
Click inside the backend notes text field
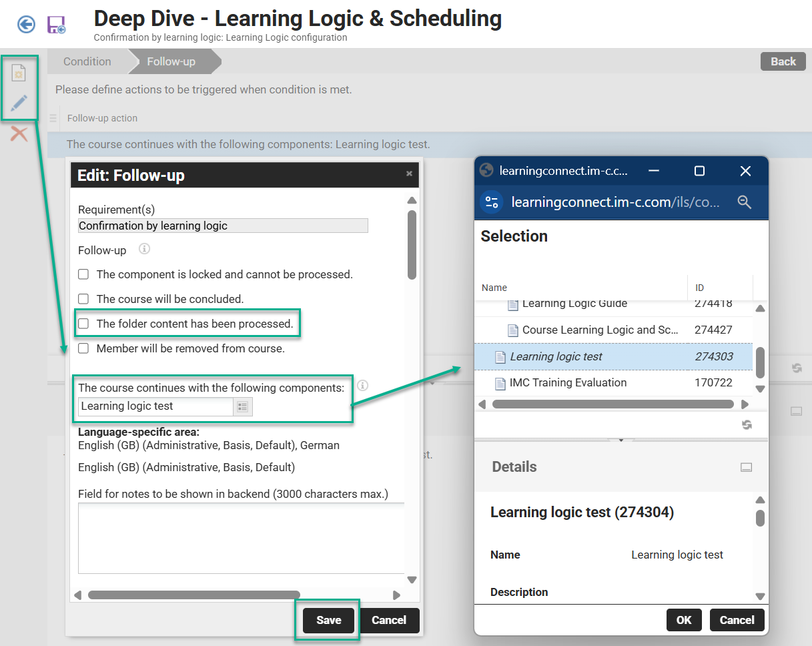(242, 537)
